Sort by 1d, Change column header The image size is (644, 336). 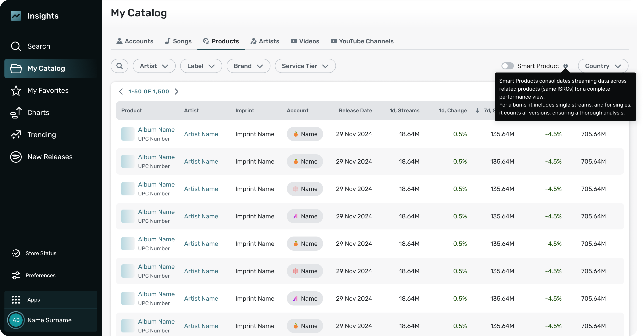[x=453, y=110]
